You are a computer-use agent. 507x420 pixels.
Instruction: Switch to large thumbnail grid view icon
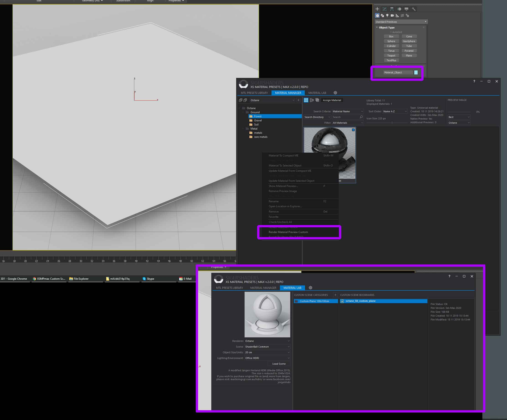(x=306, y=100)
